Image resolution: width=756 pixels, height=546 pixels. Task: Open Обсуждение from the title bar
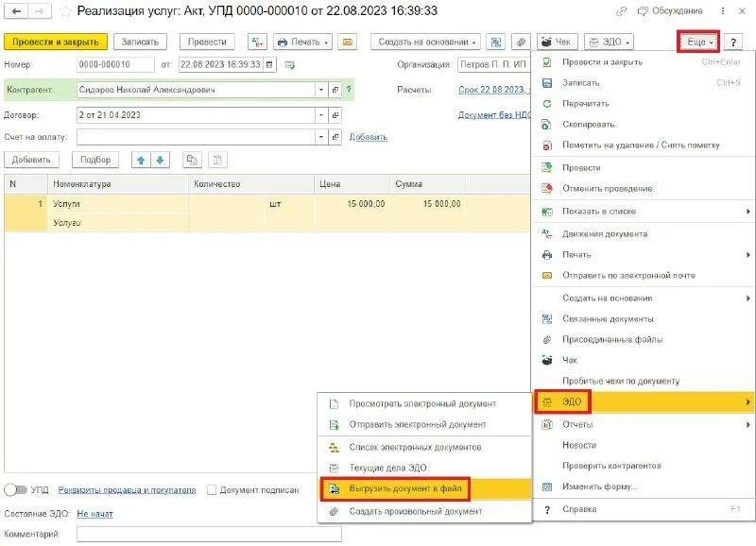pos(677,9)
